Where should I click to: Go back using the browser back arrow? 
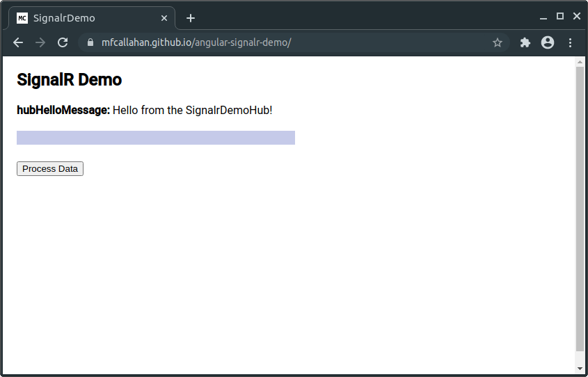coord(18,42)
